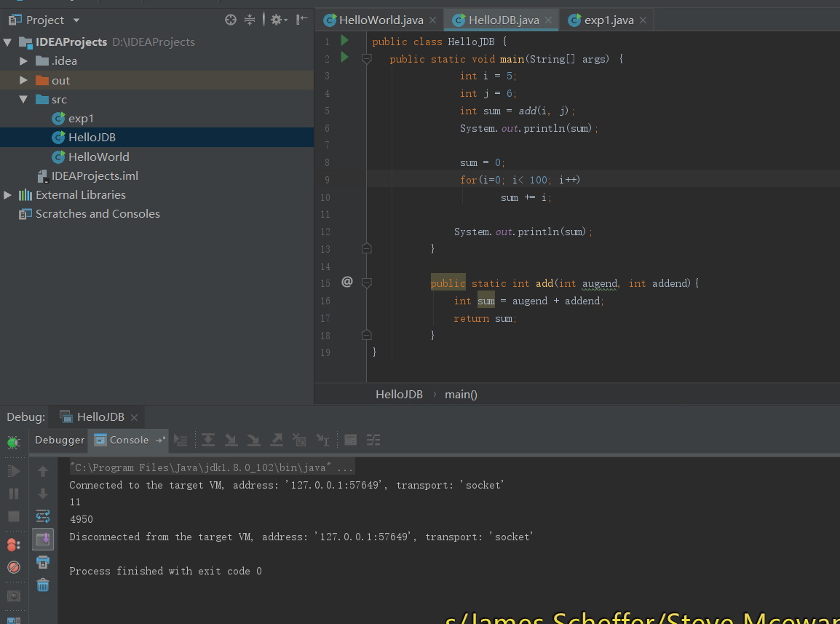
Task: Fold the main method at line 2
Action: pos(367,59)
